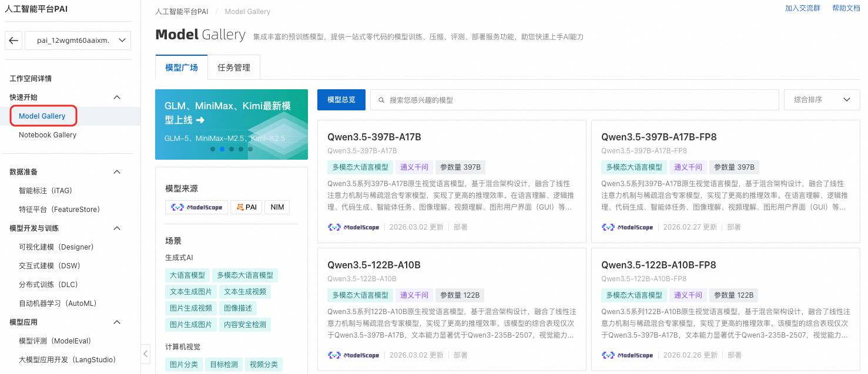Toggle the 文本生成视频 scenario tag filter
The width and height of the screenshot is (868, 374).
click(245, 291)
